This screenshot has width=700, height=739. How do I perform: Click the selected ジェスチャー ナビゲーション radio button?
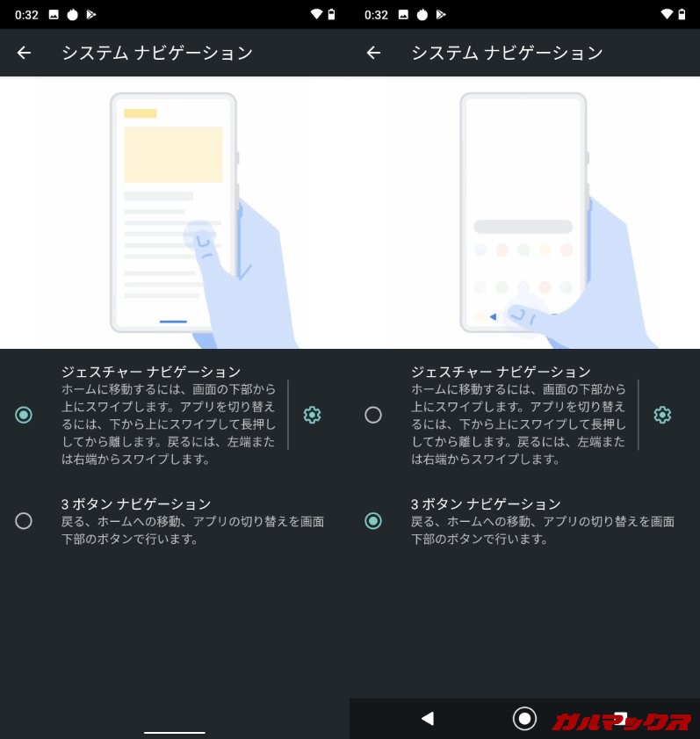click(x=24, y=415)
